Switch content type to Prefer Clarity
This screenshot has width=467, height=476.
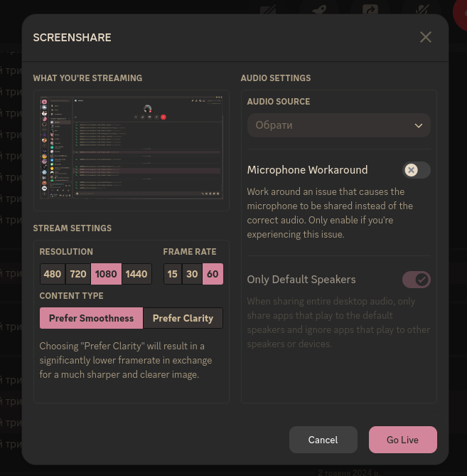[x=183, y=318]
